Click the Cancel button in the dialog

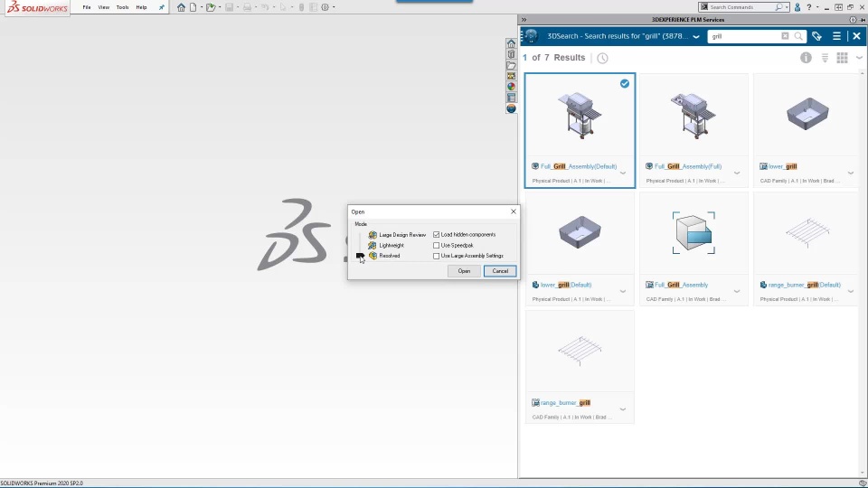click(x=500, y=271)
